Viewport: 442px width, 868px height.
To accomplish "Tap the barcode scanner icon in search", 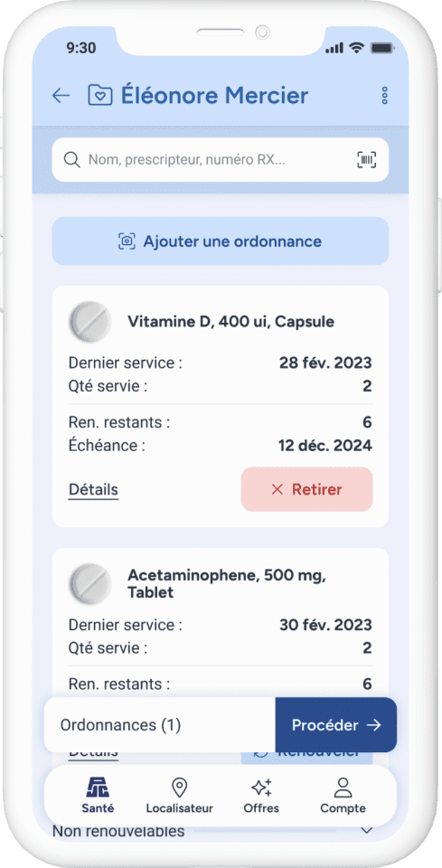I will (x=366, y=160).
